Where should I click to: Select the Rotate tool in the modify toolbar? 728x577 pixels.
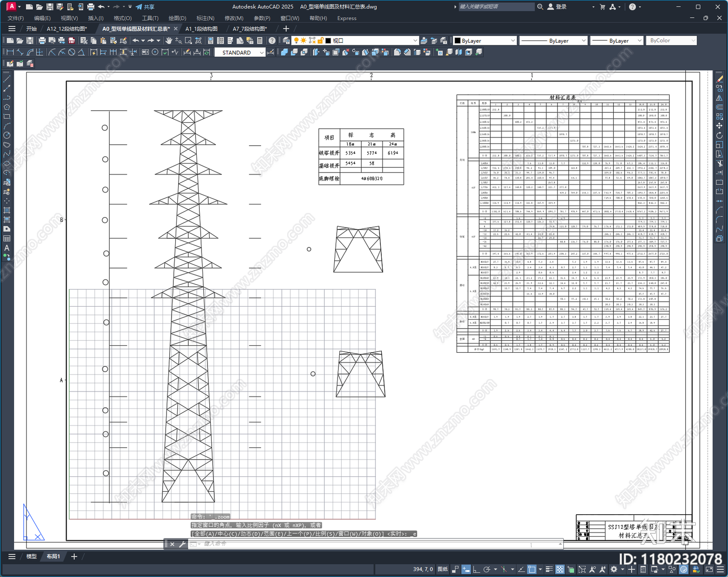point(719,135)
